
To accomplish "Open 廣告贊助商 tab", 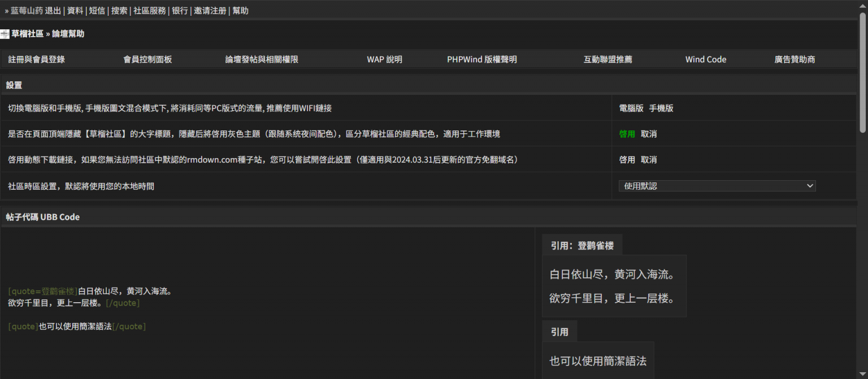I will click(x=795, y=59).
